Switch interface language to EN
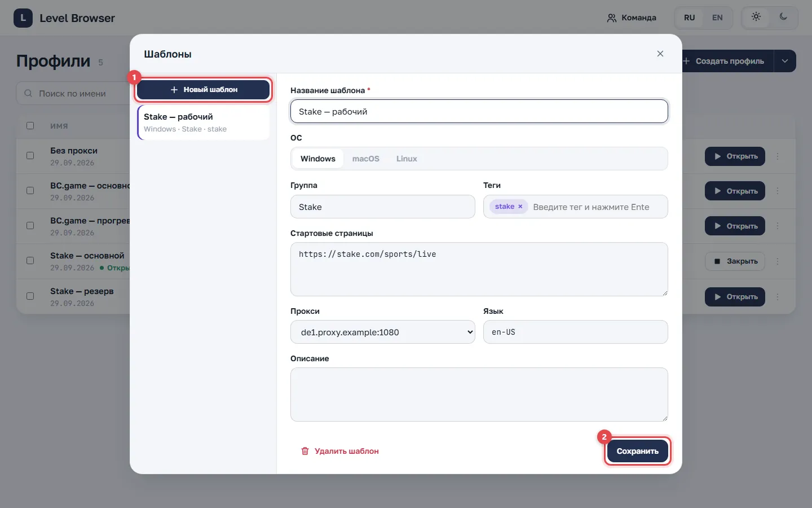The image size is (812, 508). click(717, 17)
